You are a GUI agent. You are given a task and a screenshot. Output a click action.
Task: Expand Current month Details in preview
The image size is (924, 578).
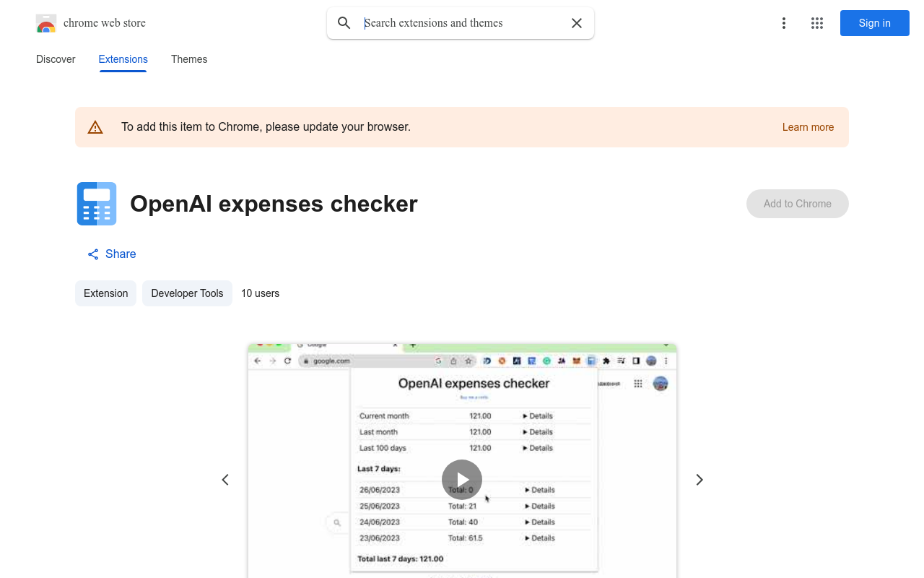click(539, 416)
